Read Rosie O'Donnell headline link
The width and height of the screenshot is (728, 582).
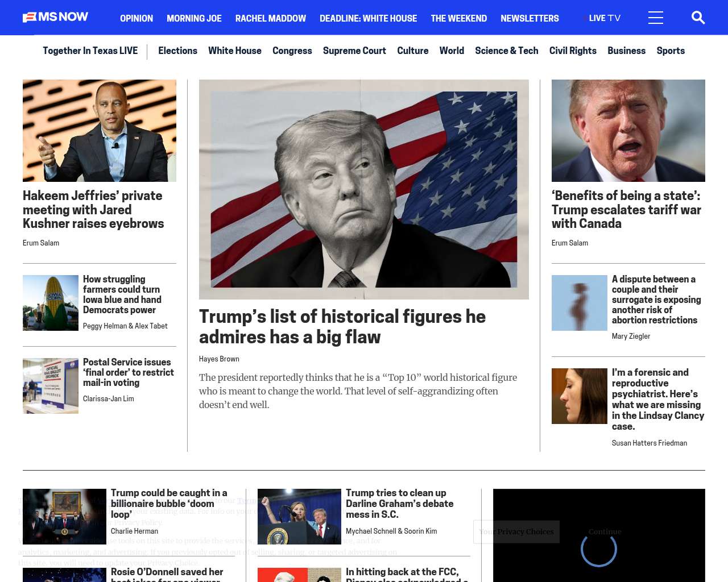(x=167, y=574)
